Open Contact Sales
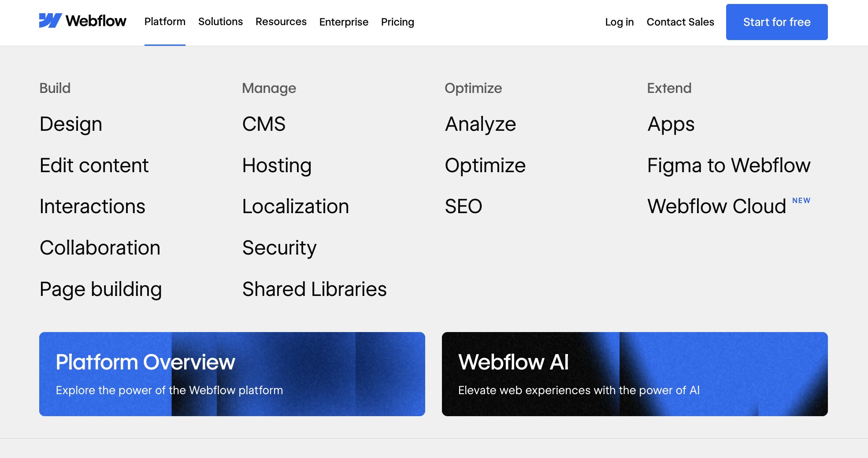 point(680,22)
